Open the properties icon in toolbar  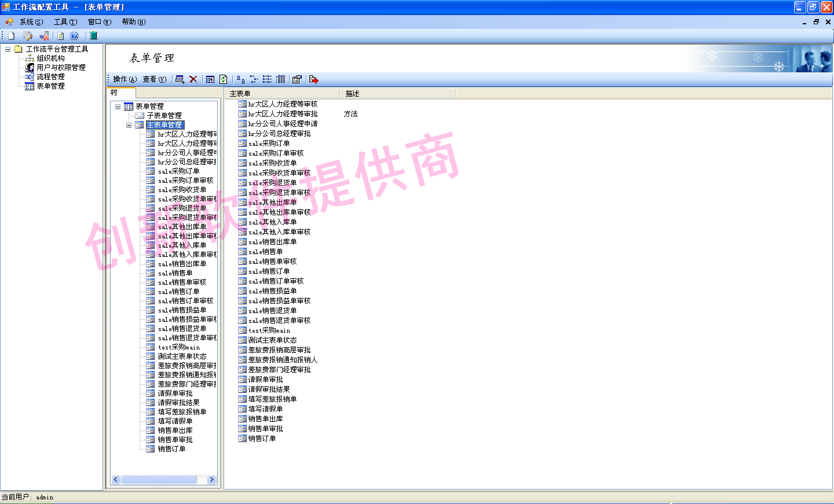(297, 79)
